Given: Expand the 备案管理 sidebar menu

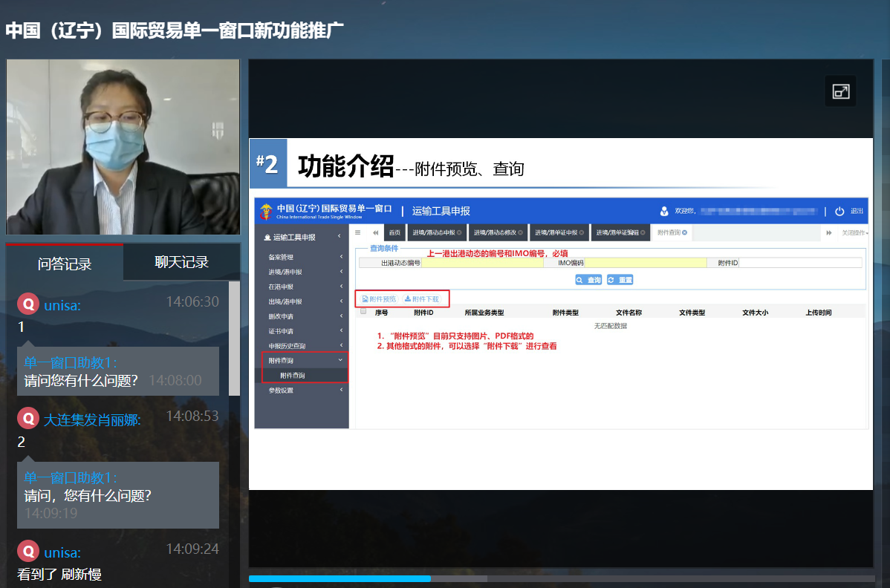Looking at the screenshot, I should (x=305, y=257).
